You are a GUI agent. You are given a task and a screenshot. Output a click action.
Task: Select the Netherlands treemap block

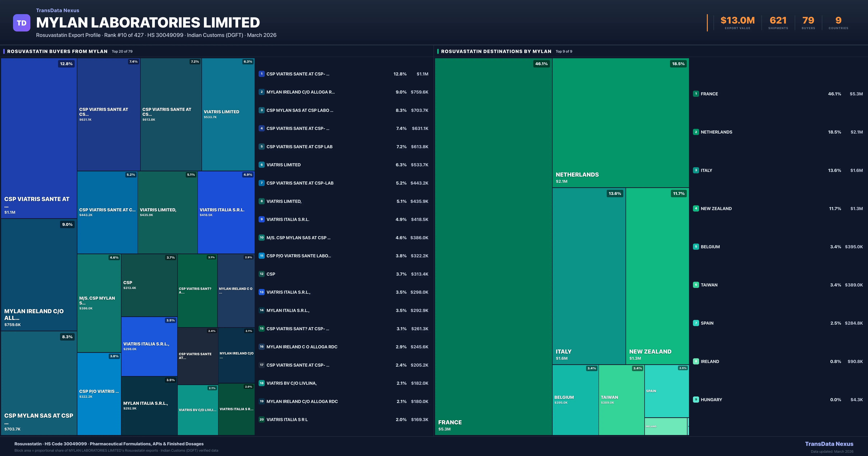pyautogui.click(x=620, y=123)
